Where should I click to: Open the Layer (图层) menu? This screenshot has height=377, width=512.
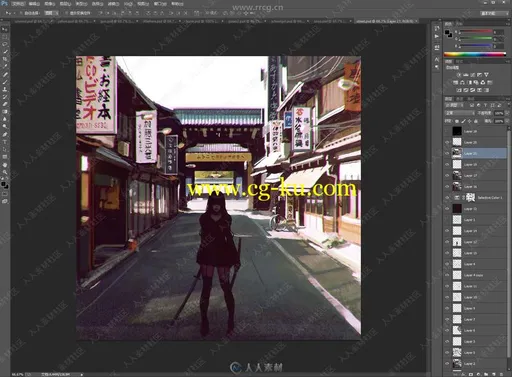point(65,4)
